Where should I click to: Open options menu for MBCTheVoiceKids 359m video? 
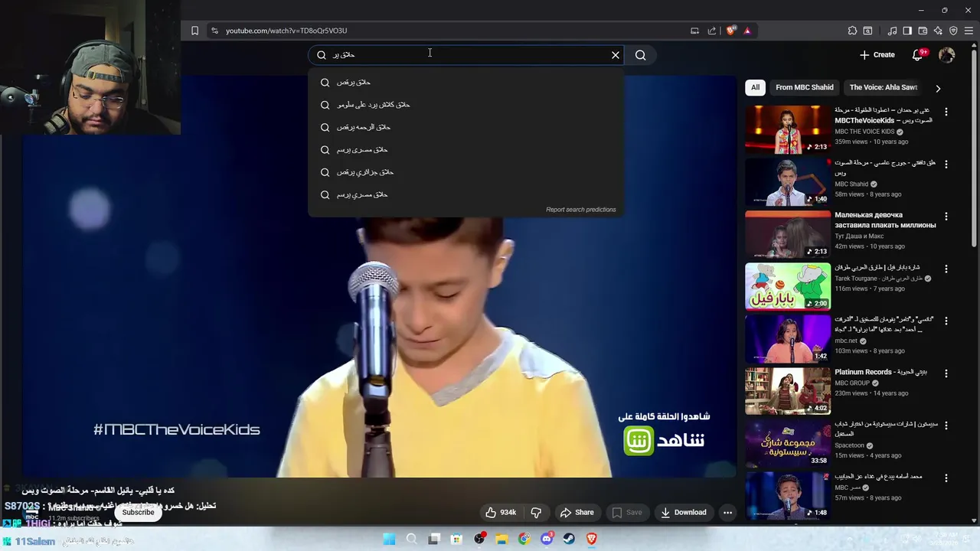click(x=946, y=112)
